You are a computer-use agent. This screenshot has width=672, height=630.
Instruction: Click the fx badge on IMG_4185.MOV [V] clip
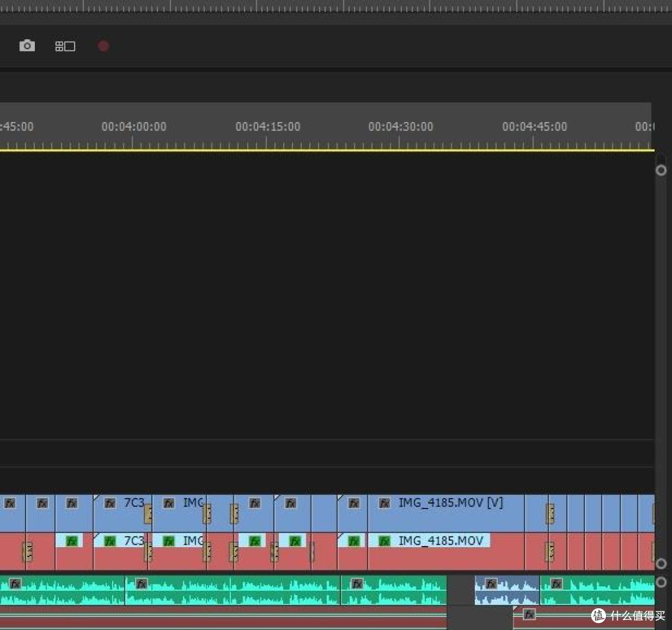click(x=385, y=503)
